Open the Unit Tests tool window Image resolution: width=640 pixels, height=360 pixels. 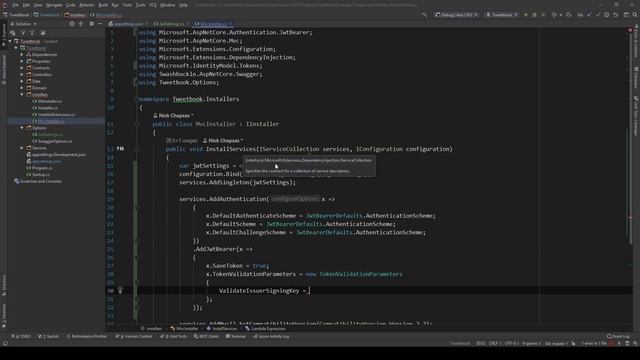coord(173,336)
